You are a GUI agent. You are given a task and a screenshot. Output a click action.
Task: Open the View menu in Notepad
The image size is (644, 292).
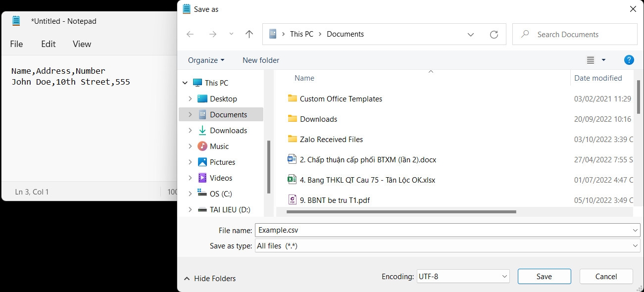[82, 44]
